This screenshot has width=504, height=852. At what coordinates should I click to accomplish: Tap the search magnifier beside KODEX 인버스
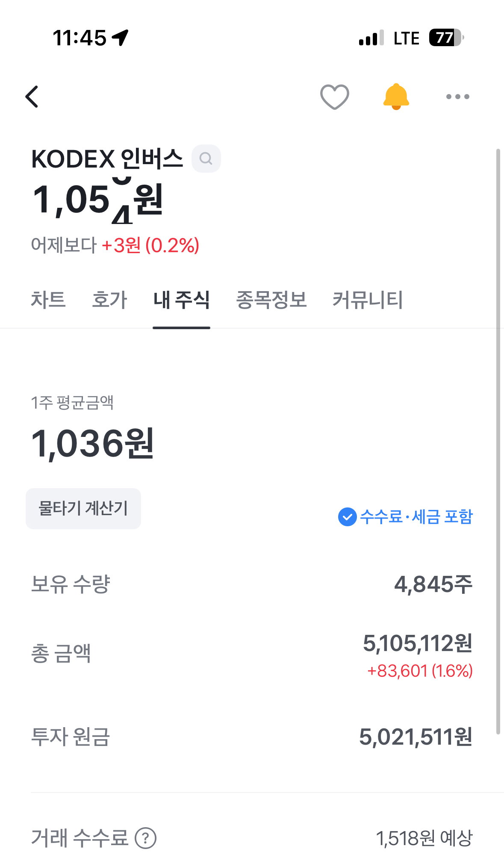pyautogui.click(x=206, y=159)
